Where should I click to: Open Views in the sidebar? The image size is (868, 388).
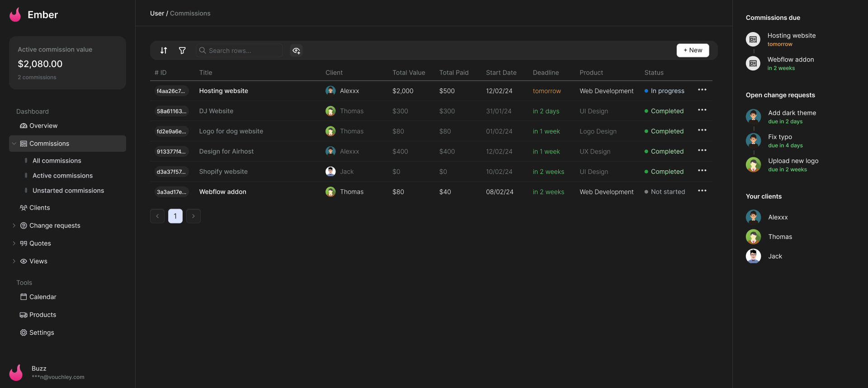(x=38, y=261)
